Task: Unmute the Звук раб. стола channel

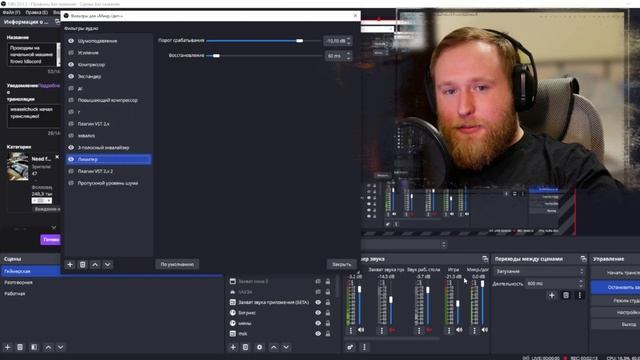Action: tap(429, 330)
